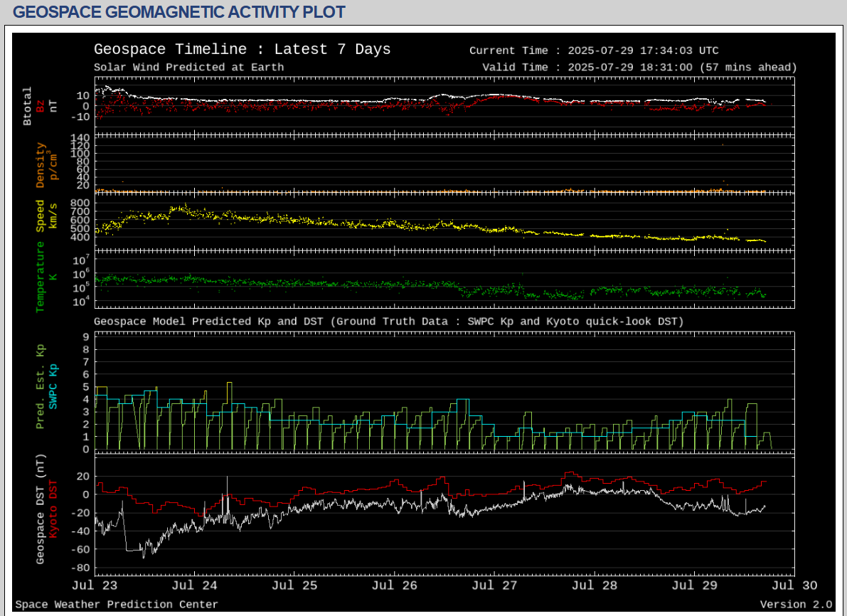
Task: Click the cyan SWPC Kp axis label
Action: click(53, 386)
